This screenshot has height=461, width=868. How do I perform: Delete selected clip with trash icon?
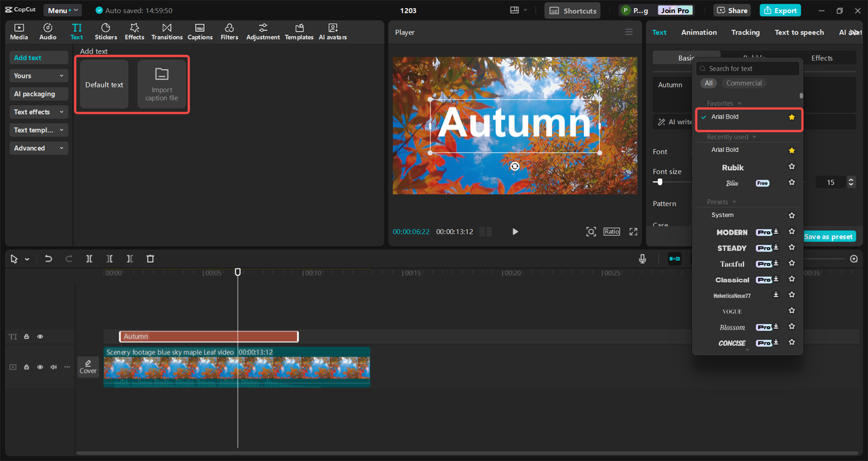click(x=151, y=259)
